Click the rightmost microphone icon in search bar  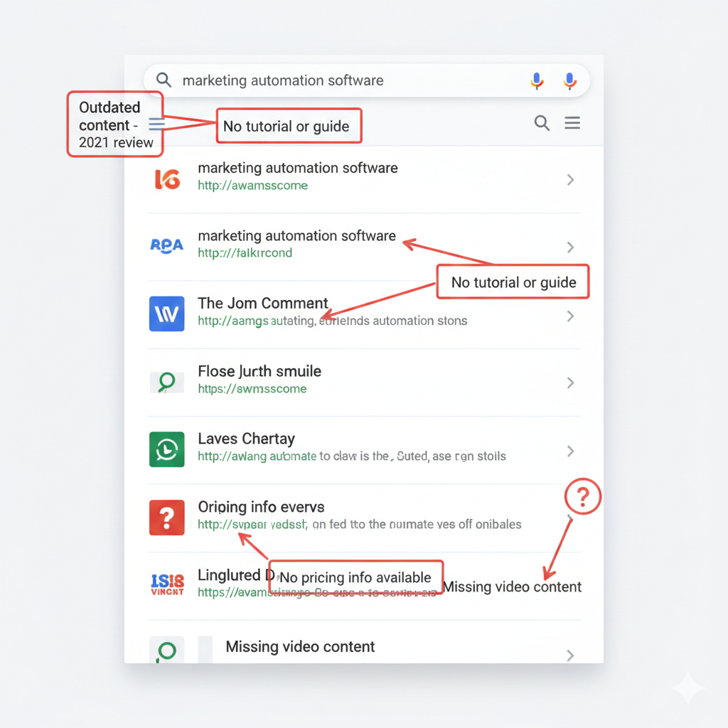[569, 81]
